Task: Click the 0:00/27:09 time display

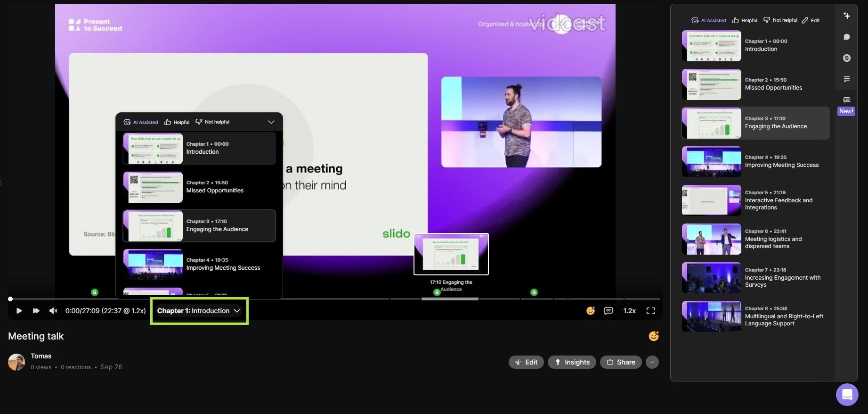Action: tap(105, 311)
